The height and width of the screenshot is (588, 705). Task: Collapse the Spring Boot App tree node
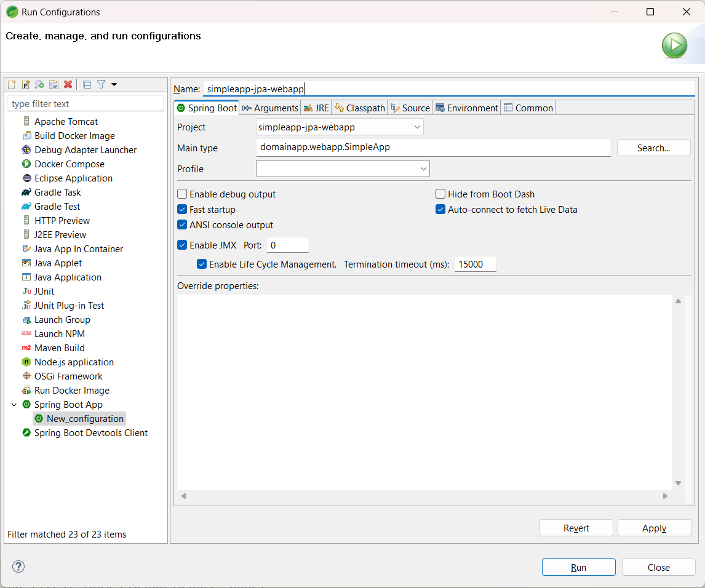pyautogui.click(x=14, y=405)
